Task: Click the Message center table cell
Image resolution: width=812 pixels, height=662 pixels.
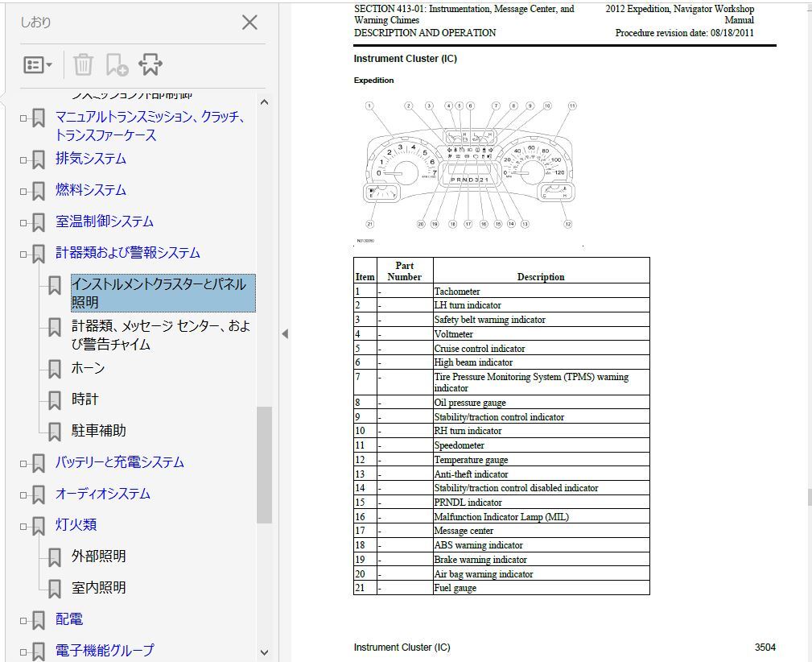Action: click(541, 531)
